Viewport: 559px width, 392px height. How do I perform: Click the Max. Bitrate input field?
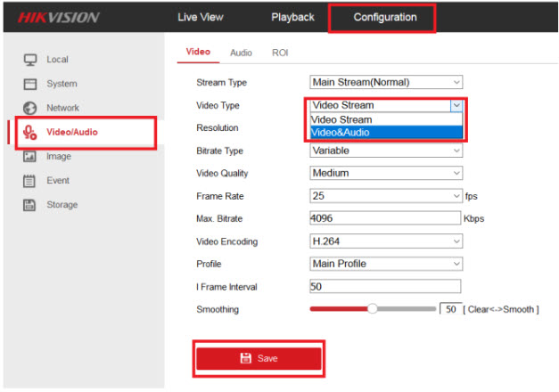tap(384, 217)
